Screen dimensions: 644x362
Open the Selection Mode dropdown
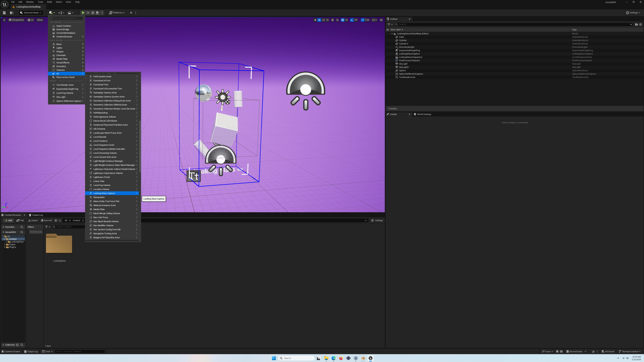[31, 13]
